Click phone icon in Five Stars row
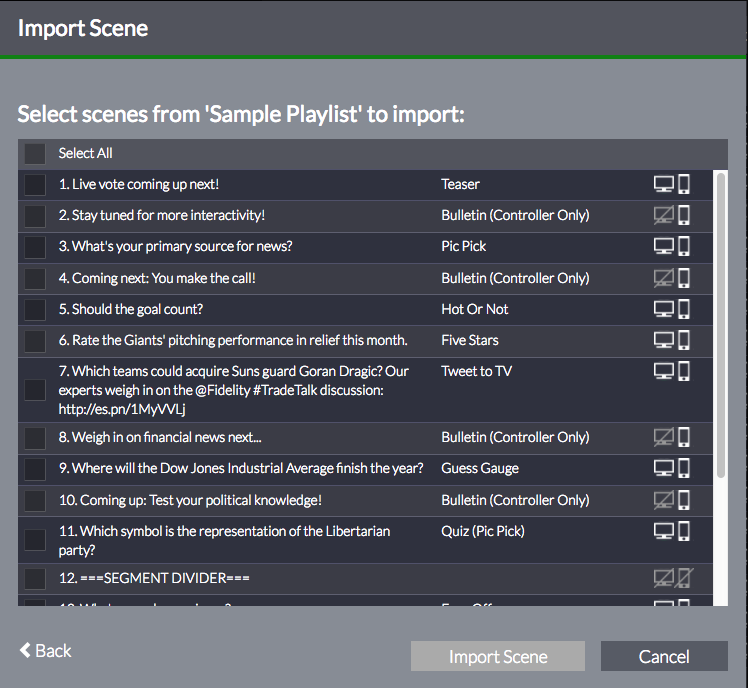Image resolution: width=748 pixels, height=688 pixels. pos(684,340)
